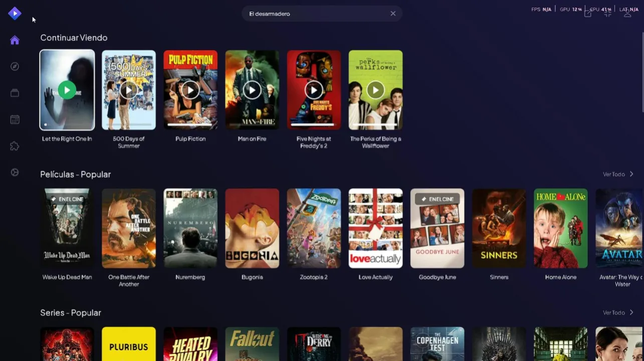This screenshot has width=644, height=361.
Task: Click "Ver Todo" for Series - Popular
Action: pyautogui.click(x=618, y=313)
